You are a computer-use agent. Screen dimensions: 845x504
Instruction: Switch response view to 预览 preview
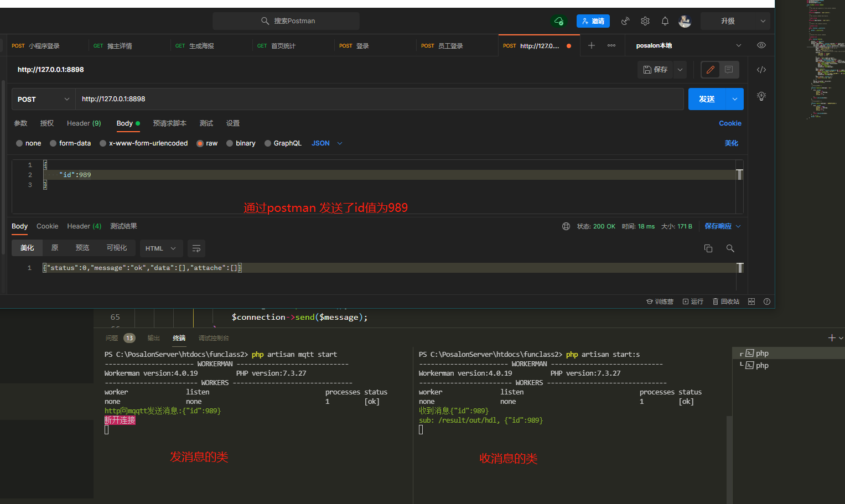[82, 248]
